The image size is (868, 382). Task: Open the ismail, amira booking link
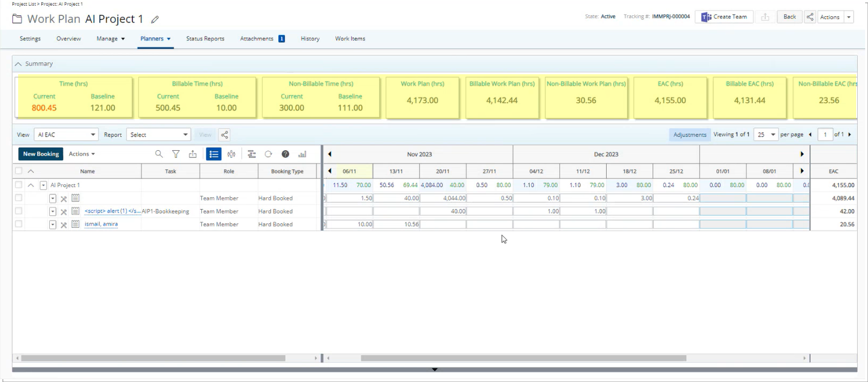tap(101, 224)
